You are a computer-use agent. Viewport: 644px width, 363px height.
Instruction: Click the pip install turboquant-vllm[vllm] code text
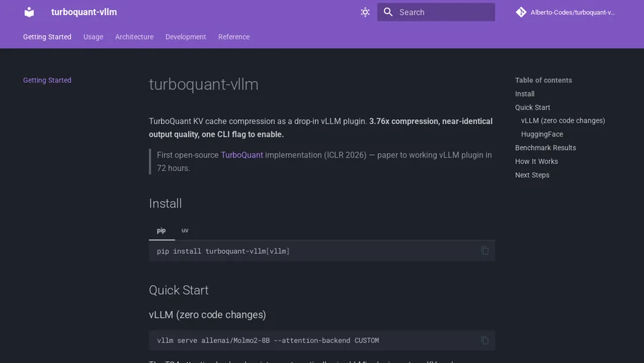[223, 251]
